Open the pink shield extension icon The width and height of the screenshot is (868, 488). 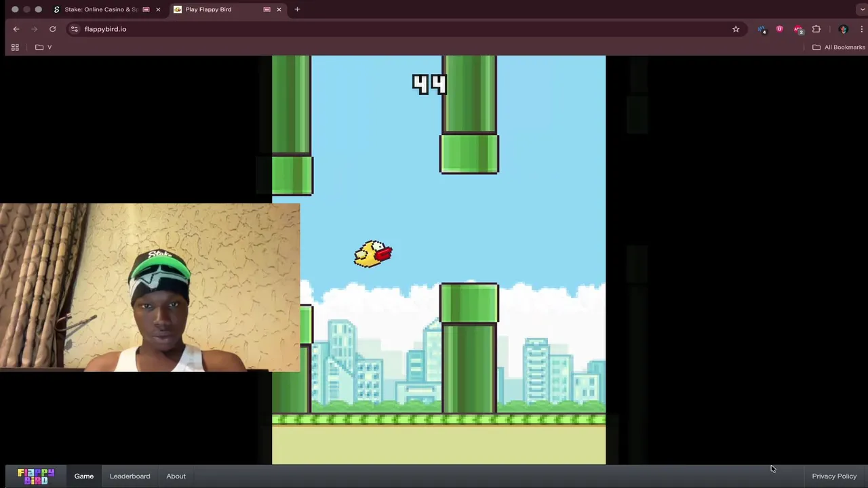click(779, 29)
